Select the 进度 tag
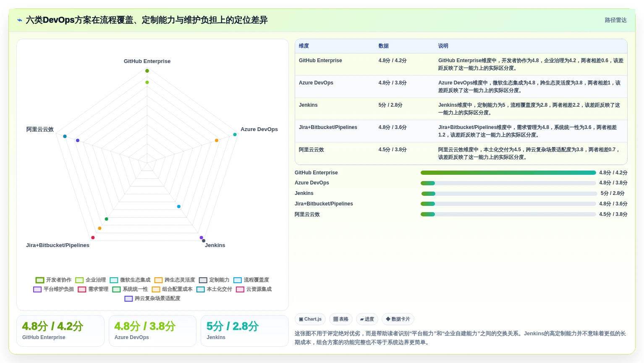 [367, 319]
